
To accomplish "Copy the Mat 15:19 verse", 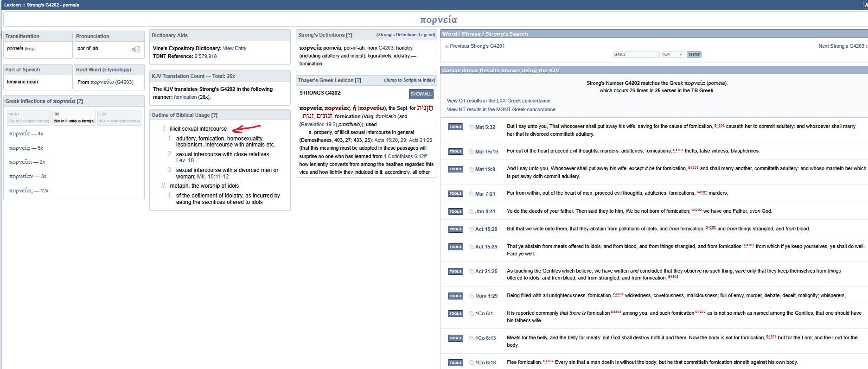I will [471, 152].
